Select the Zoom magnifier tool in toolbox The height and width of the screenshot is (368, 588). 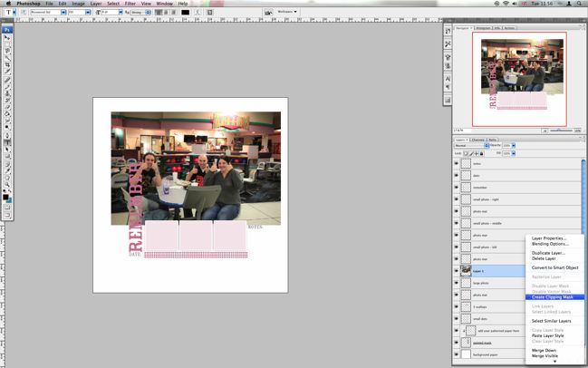coord(7,185)
